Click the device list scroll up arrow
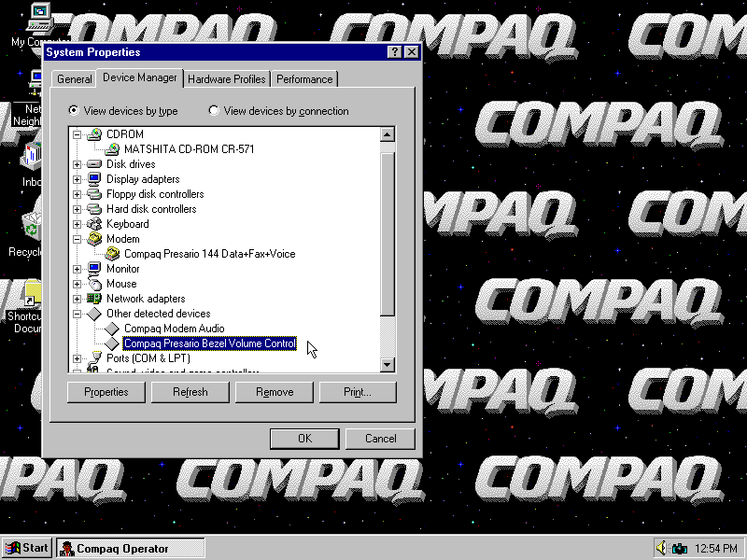Viewport: 747px width, 560px height. 388,134
